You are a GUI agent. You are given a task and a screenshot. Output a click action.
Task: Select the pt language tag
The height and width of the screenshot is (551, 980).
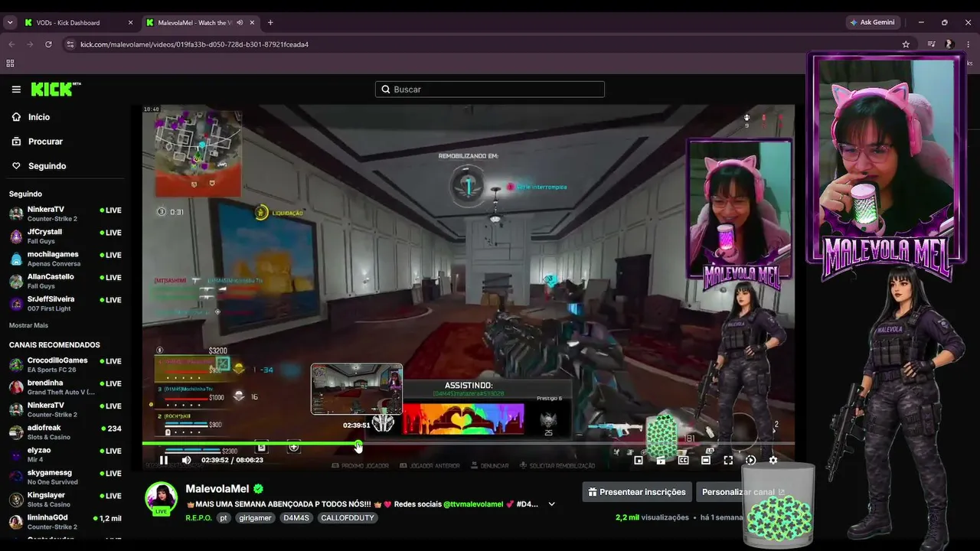pyautogui.click(x=224, y=518)
